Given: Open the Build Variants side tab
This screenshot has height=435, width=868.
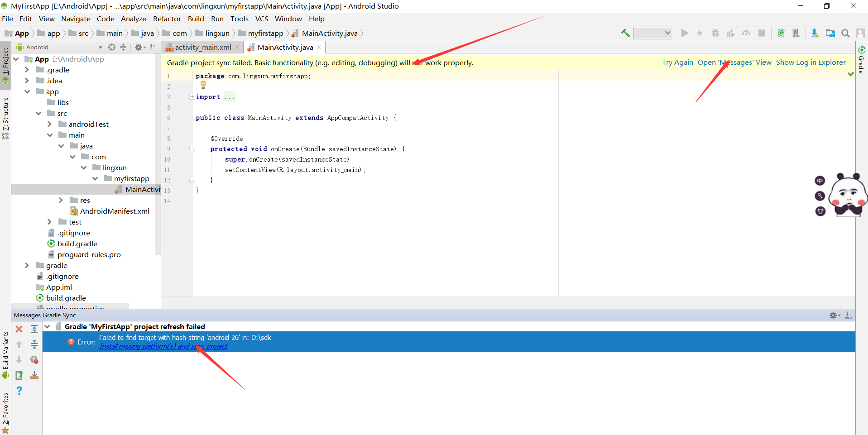Looking at the screenshot, I should (x=5, y=355).
